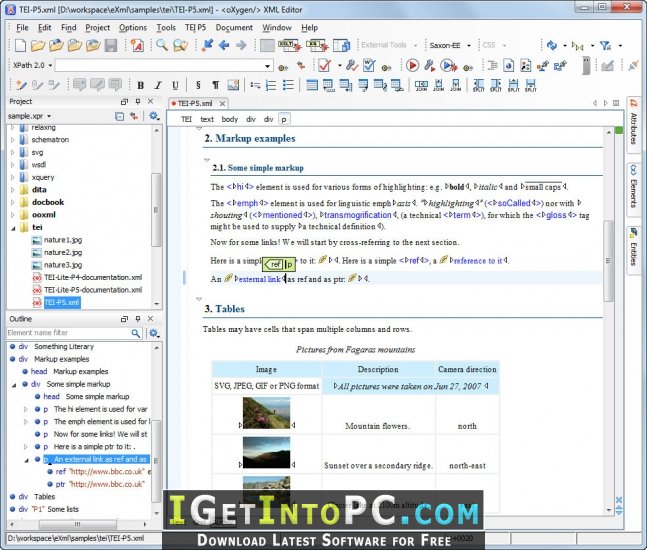The height and width of the screenshot is (550, 647).
Task: Toggle link with editor in Project panel
Action: coord(134,116)
